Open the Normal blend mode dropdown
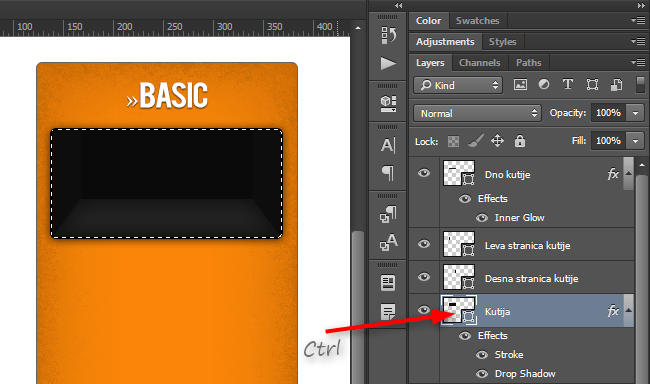 (477, 113)
